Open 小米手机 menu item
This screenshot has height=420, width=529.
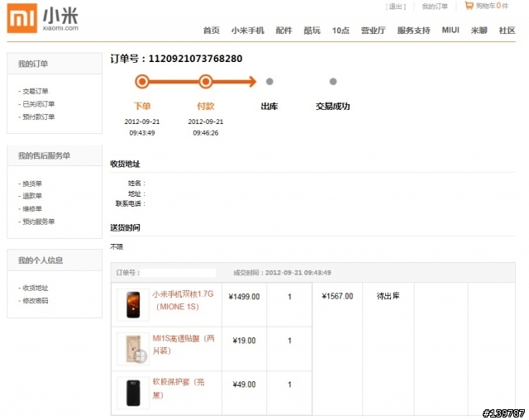point(247,31)
